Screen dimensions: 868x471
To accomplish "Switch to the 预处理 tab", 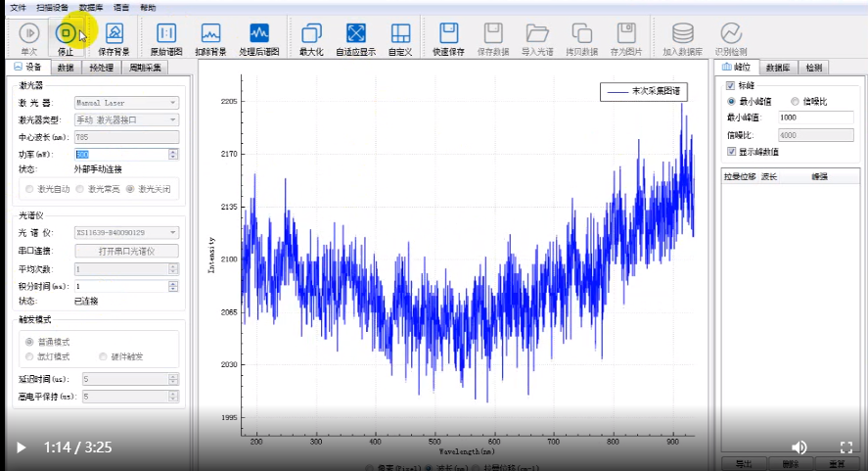I will [101, 69].
